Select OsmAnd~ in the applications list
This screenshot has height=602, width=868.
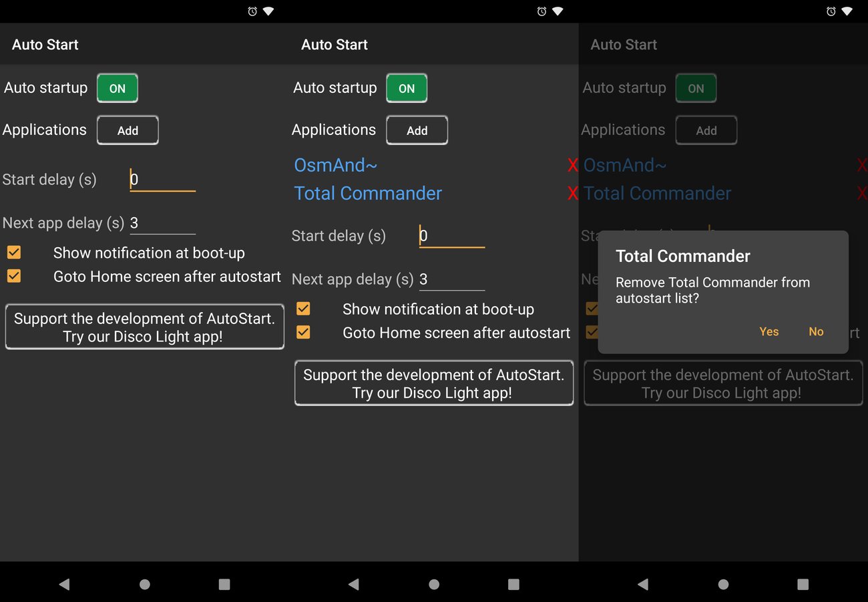[335, 165]
